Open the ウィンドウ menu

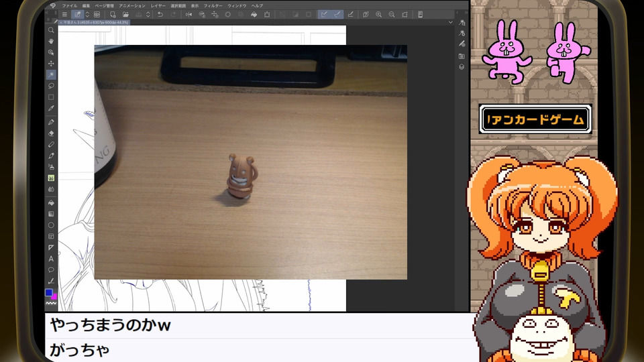point(237,6)
